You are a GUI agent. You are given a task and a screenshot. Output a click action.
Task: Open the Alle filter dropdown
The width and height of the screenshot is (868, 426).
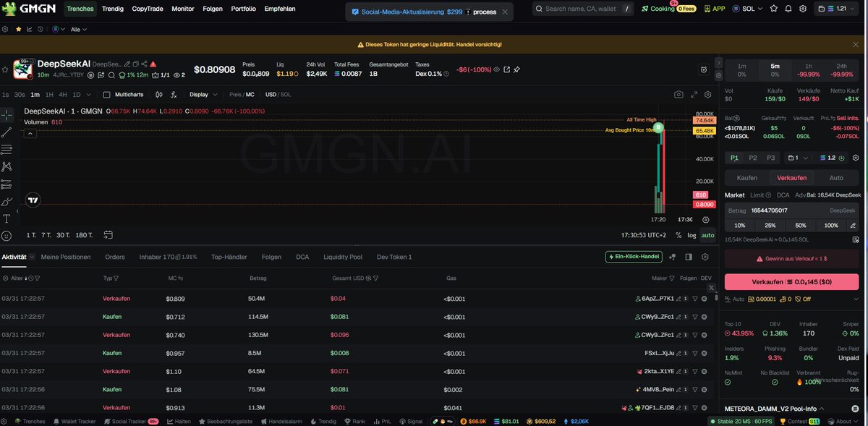(79, 29)
